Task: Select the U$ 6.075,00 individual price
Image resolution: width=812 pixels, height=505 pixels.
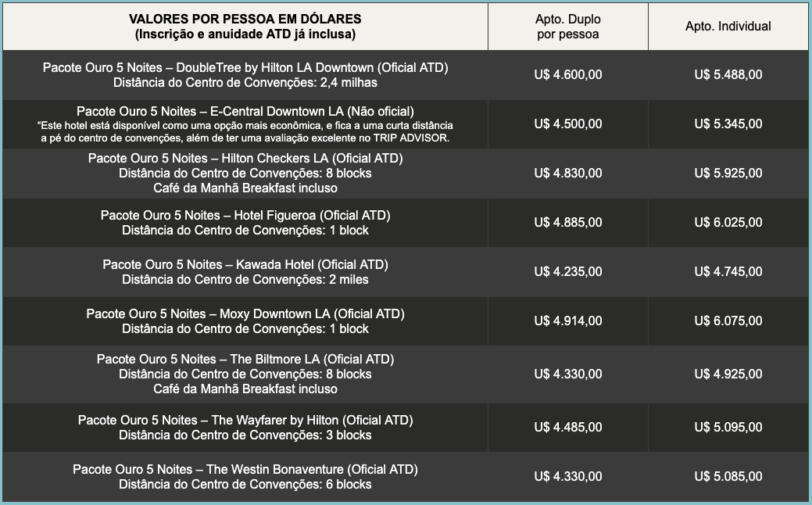Action: coord(728,321)
